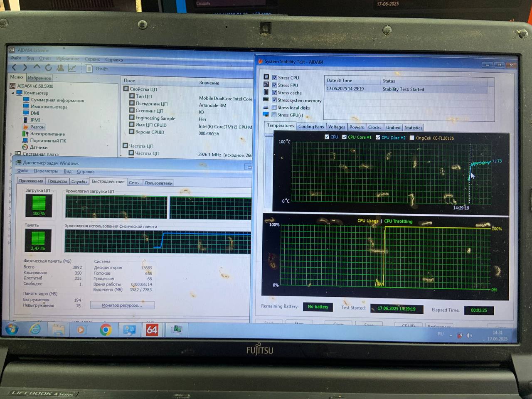The width and height of the screenshot is (532, 399).
Task: Open Google Chrome from the taskbar
Action: pos(106,330)
